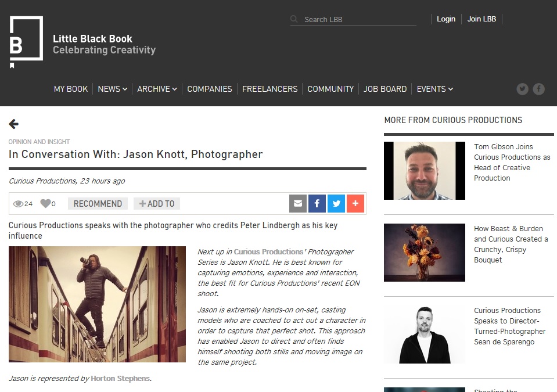The image size is (557, 392).
Task: Click the Little Black Book logo
Action: [26, 42]
